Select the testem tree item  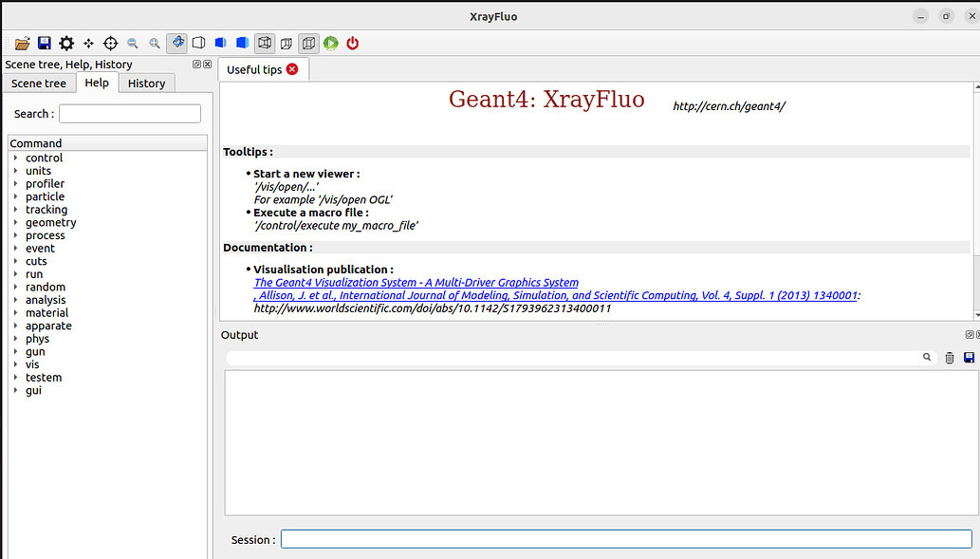[x=43, y=378]
